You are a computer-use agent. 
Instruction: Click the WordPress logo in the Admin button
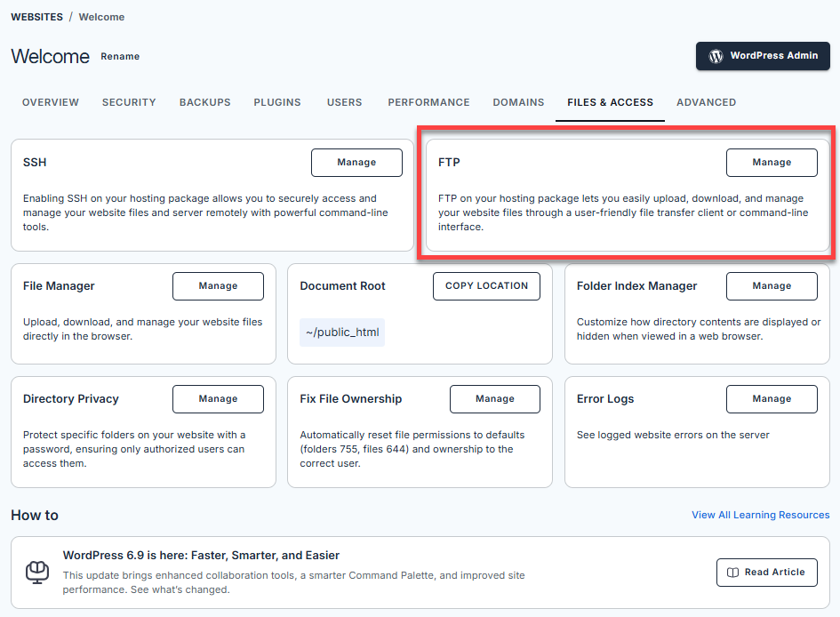pyautogui.click(x=716, y=55)
